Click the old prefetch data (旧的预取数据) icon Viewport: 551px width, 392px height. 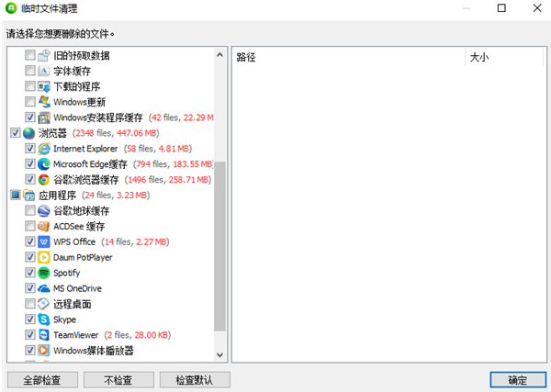44,55
